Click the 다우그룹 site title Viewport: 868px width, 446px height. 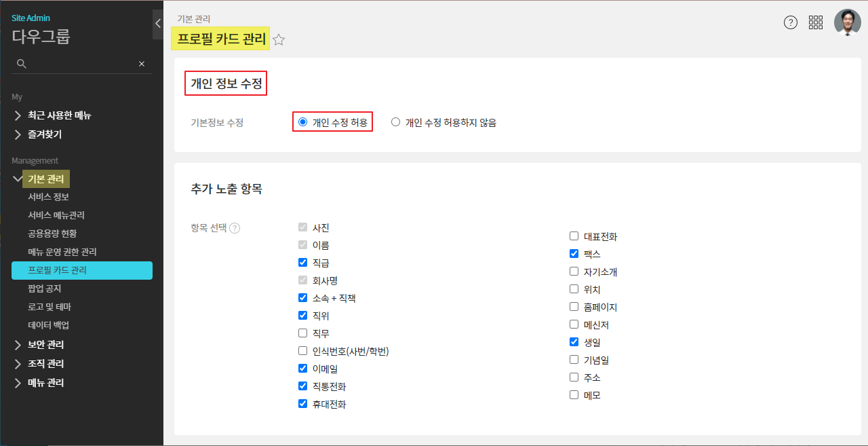pos(41,37)
